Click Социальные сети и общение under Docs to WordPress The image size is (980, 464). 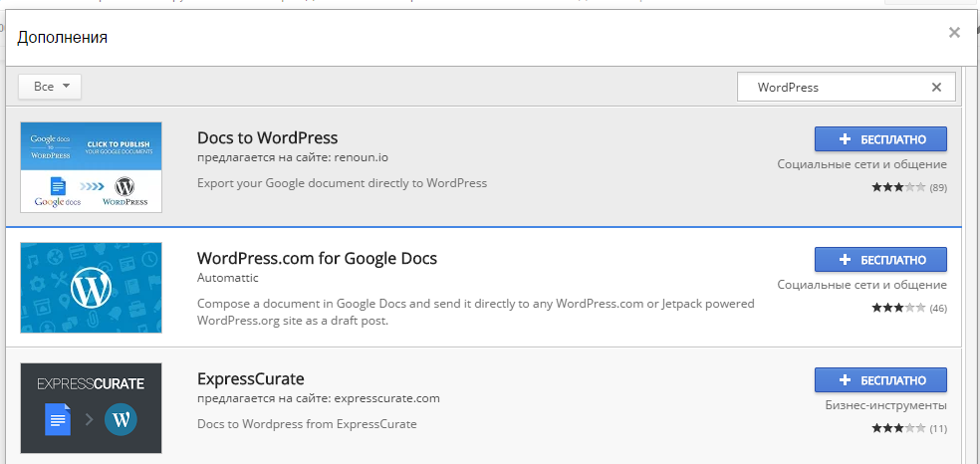tap(861, 164)
